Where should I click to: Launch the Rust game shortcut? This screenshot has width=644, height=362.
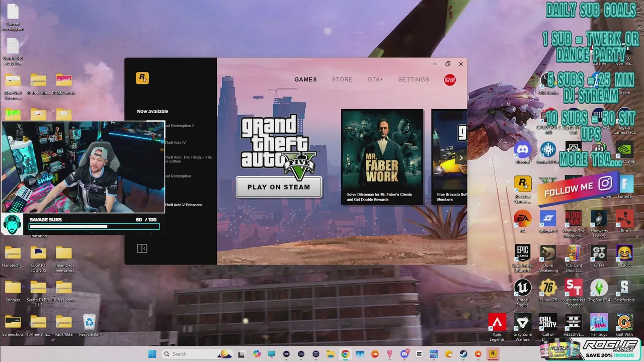pos(624,222)
